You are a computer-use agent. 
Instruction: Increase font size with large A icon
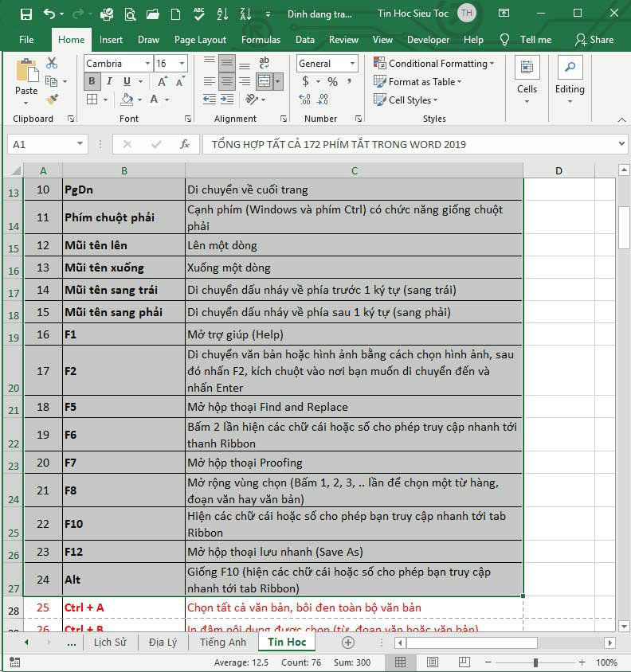point(163,81)
